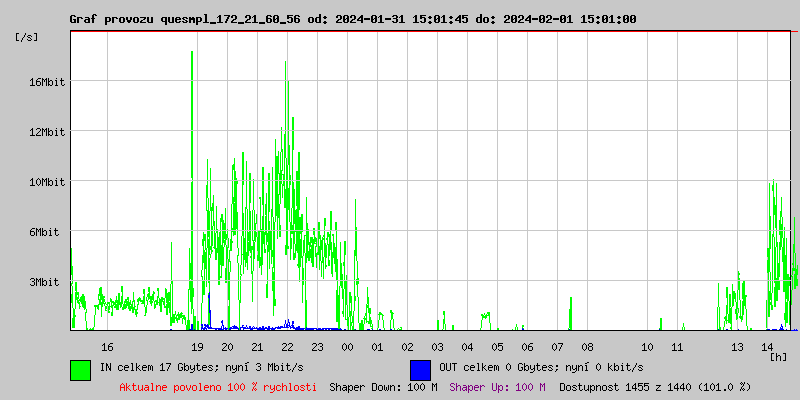Click the [h] unit label on time axis
Viewport: 800px width, 400px height.
tap(779, 356)
